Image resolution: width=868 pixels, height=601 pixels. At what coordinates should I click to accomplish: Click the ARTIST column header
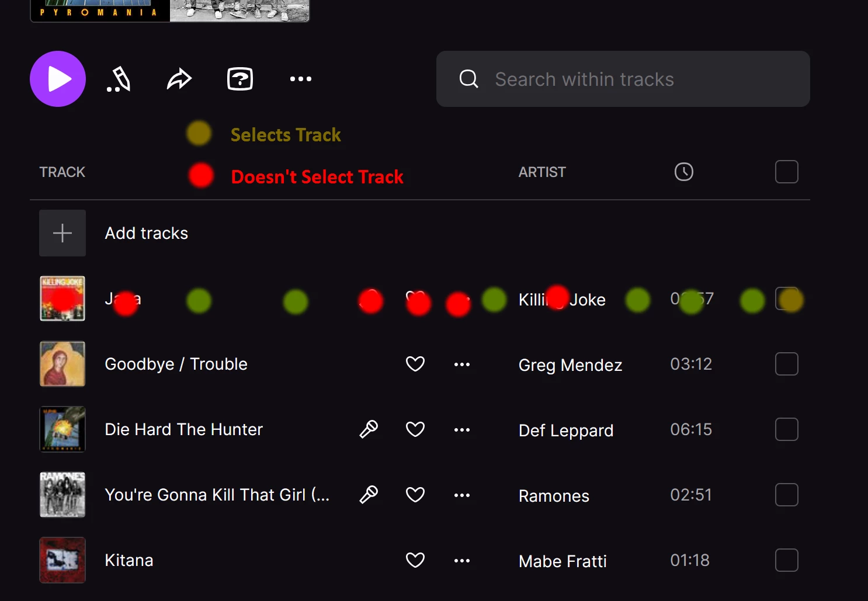coord(542,172)
